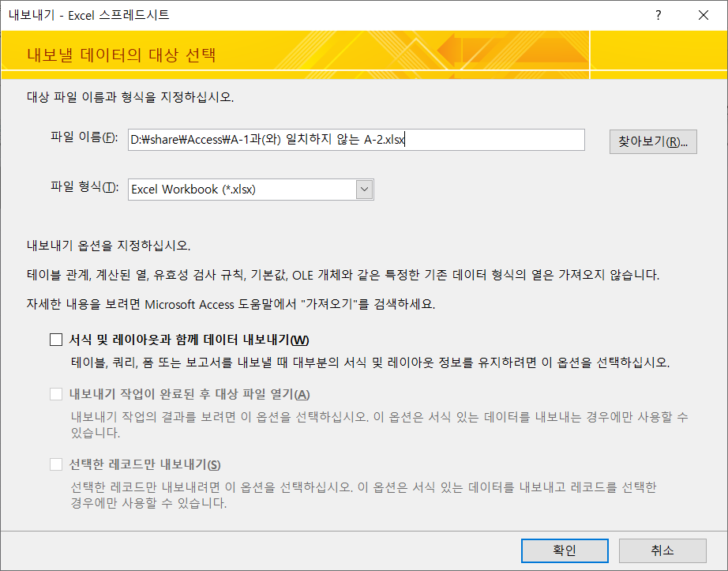Click the help question mark icon

pos(658,15)
